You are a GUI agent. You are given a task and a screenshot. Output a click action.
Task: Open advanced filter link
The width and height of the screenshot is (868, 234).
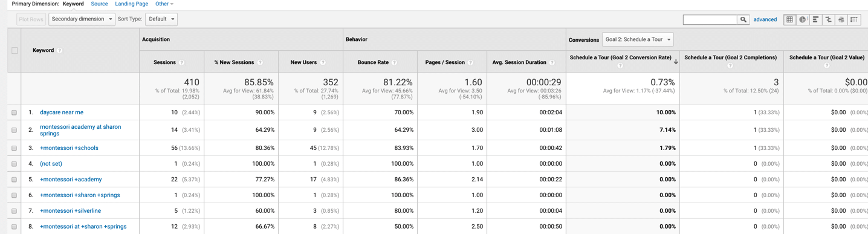[765, 19]
